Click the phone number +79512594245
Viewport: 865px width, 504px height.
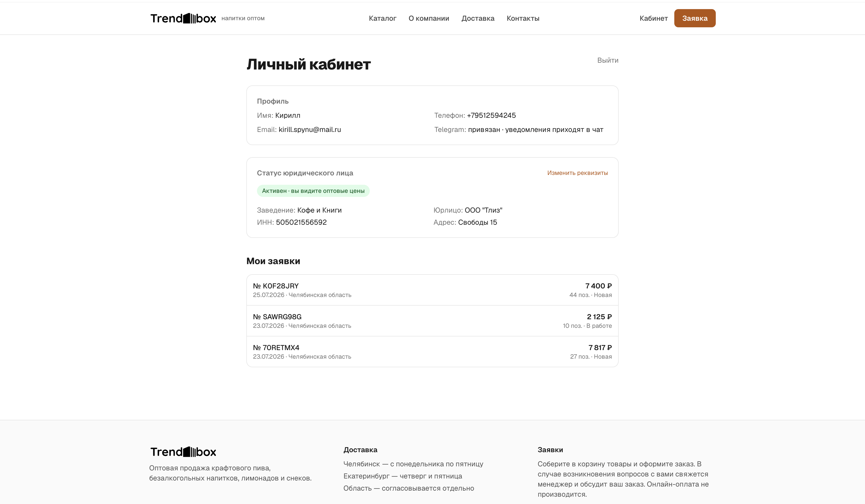tap(491, 115)
